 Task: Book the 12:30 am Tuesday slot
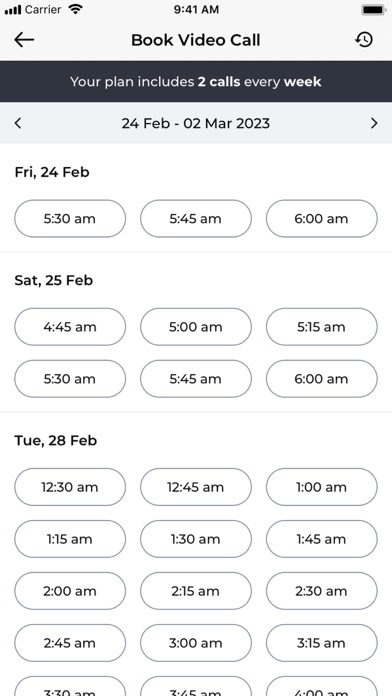pyautogui.click(x=70, y=487)
